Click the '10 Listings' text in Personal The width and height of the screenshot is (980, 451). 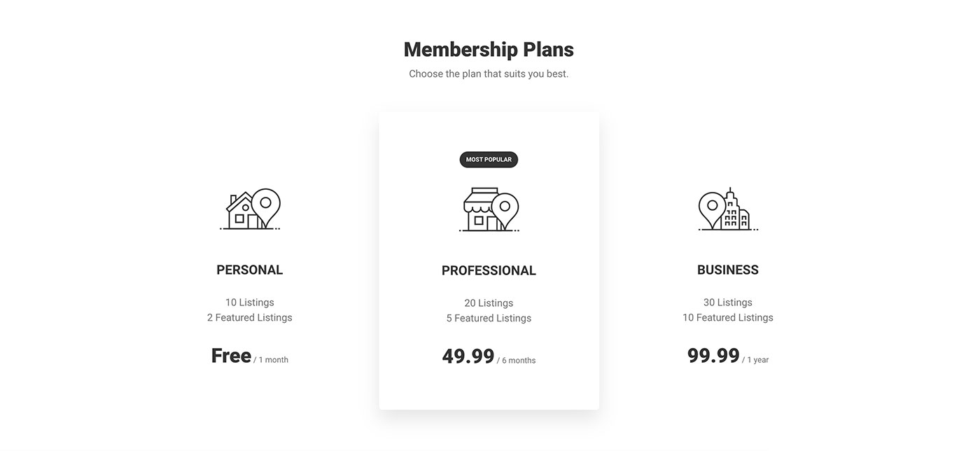(x=250, y=303)
